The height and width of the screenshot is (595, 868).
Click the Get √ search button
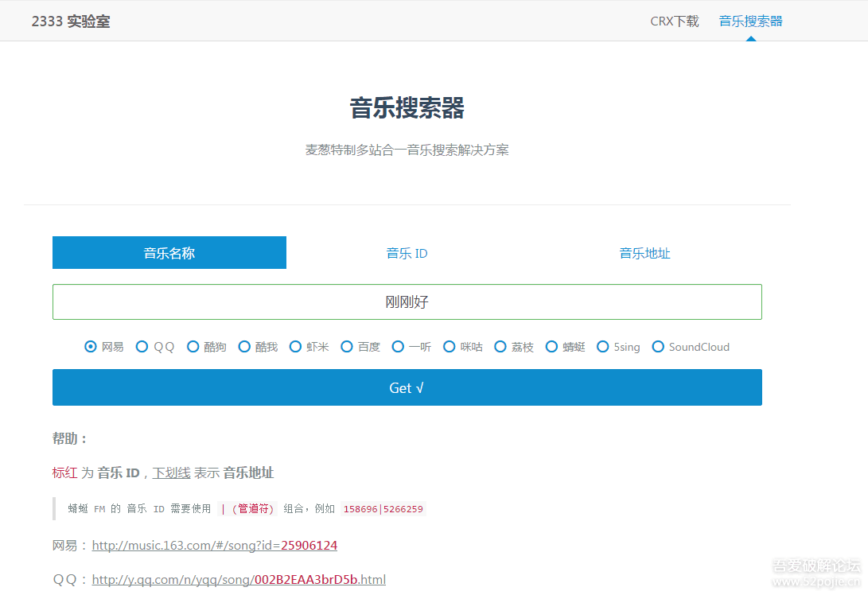point(407,387)
